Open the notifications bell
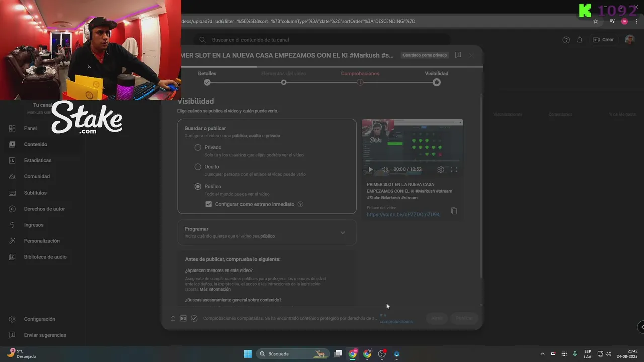Viewport: 644px width, 362px height. point(580,40)
